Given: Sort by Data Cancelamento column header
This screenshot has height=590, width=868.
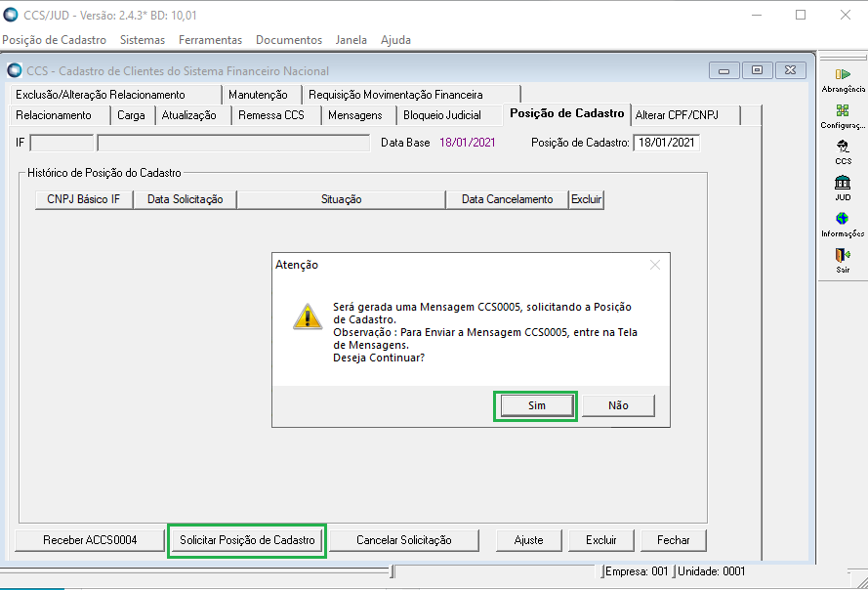Looking at the screenshot, I should click(x=507, y=199).
